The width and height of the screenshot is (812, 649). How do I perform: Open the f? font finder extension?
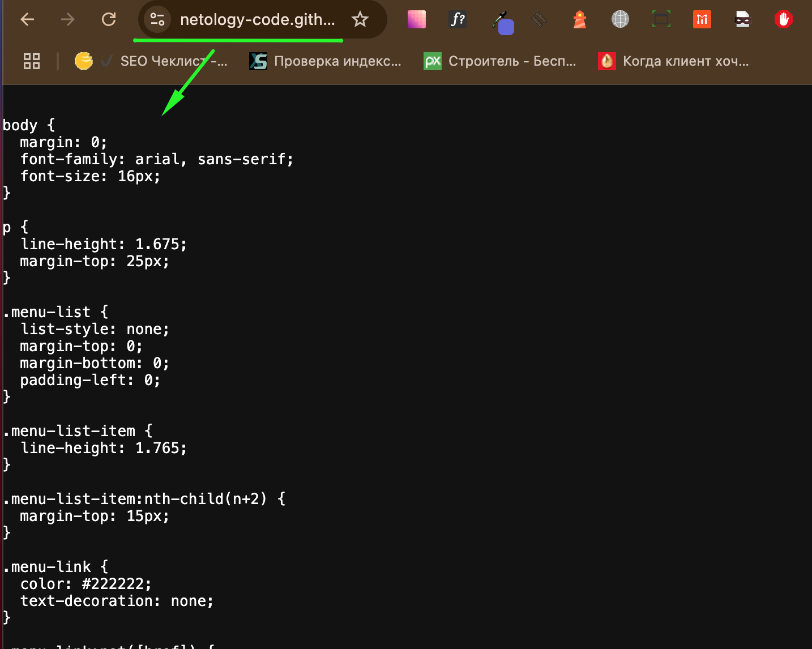tap(458, 20)
